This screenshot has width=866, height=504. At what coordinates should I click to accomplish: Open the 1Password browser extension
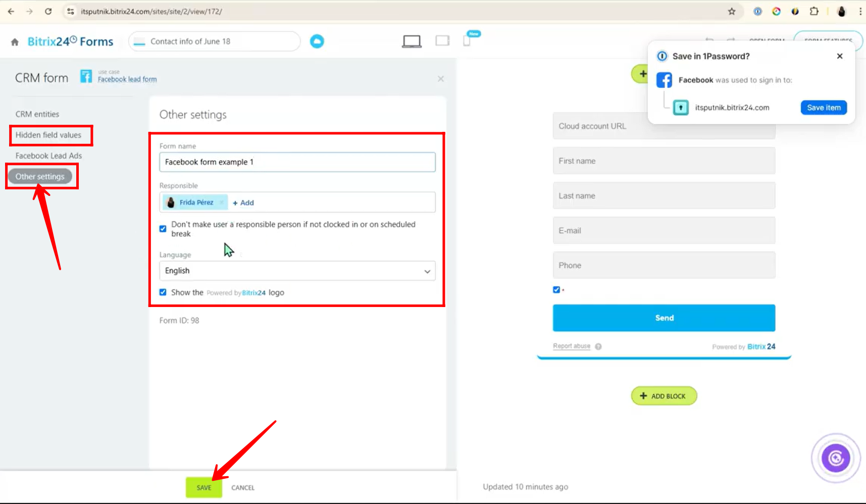click(757, 11)
